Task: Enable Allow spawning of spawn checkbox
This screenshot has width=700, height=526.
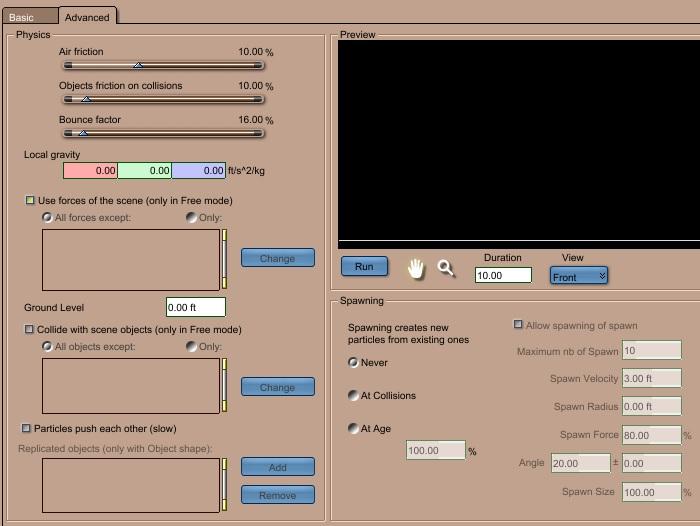Action: (x=518, y=324)
